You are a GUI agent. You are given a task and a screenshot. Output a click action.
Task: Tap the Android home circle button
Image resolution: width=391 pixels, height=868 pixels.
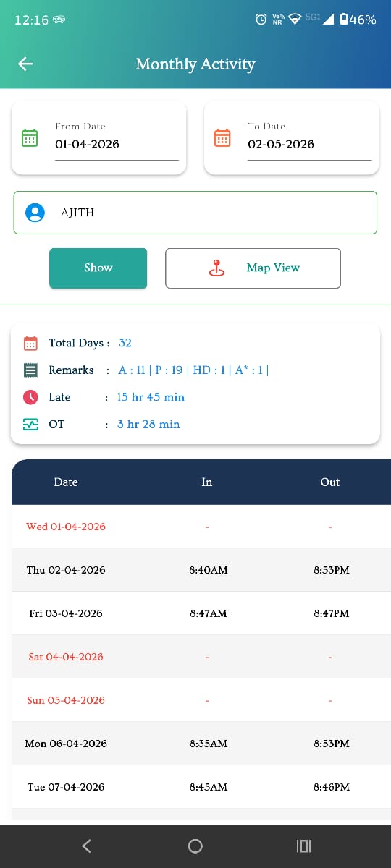click(195, 846)
